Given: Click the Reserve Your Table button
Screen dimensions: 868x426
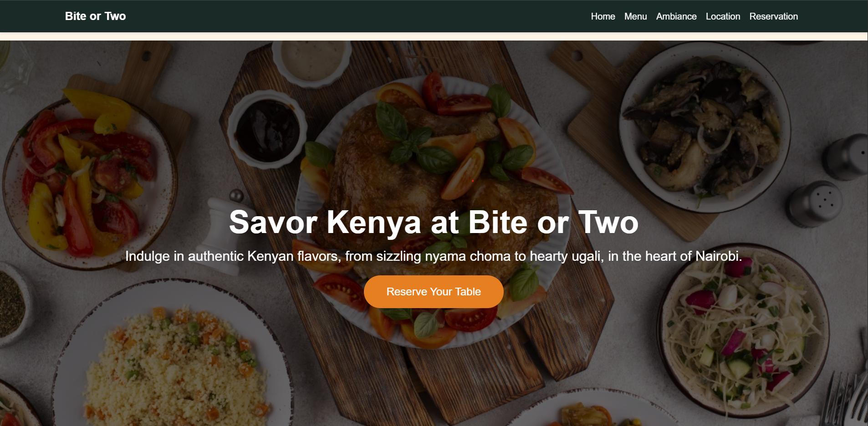Looking at the screenshot, I should pyautogui.click(x=434, y=292).
